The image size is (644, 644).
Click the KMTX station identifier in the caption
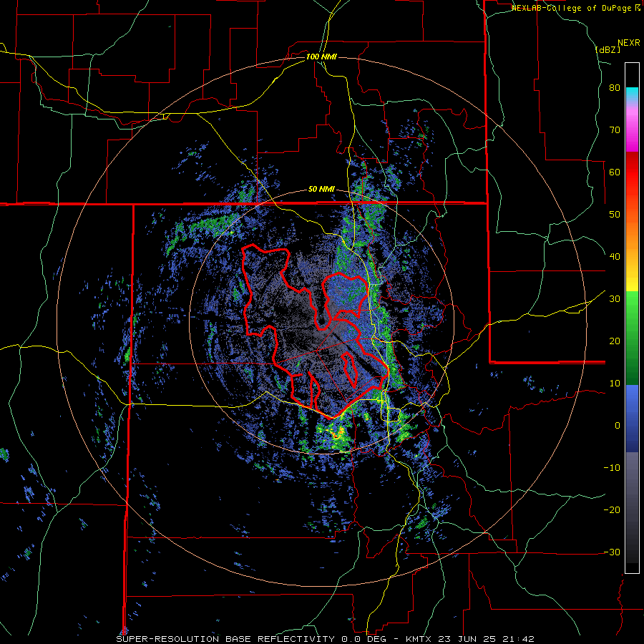tap(419, 639)
